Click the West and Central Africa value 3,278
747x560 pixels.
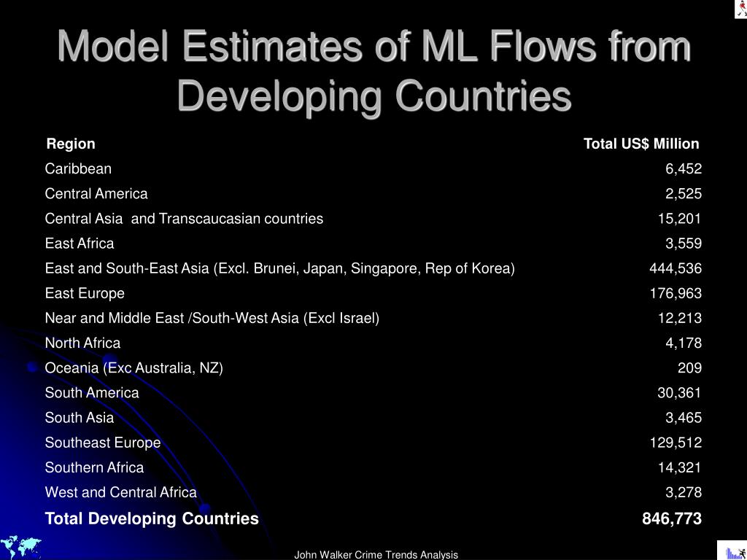684,492
